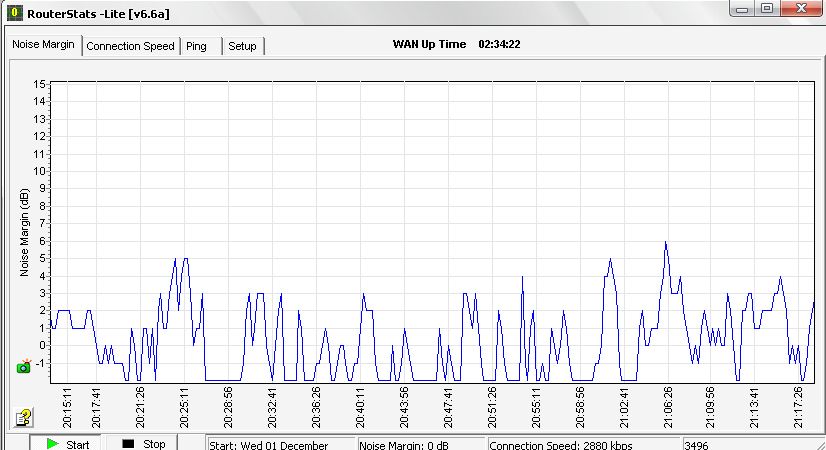The width and height of the screenshot is (826, 450).
Task: Close the RouterStats window
Action: 802,9
